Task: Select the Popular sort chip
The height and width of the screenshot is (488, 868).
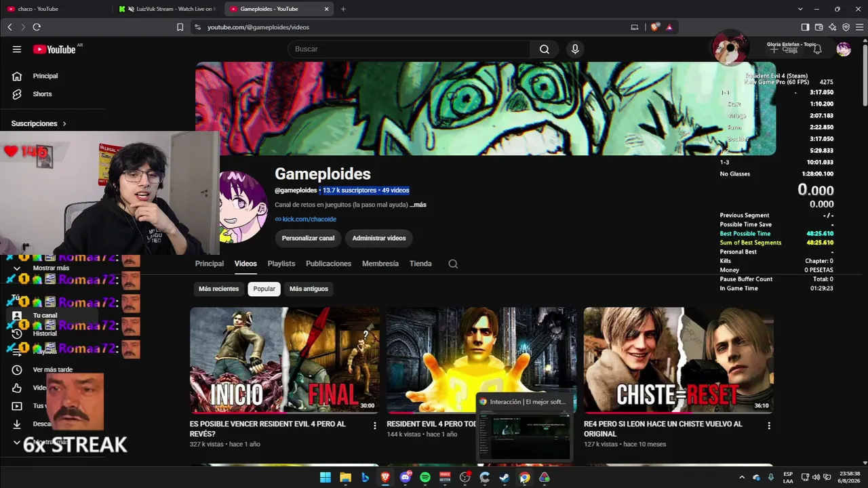Action: tap(264, 289)
